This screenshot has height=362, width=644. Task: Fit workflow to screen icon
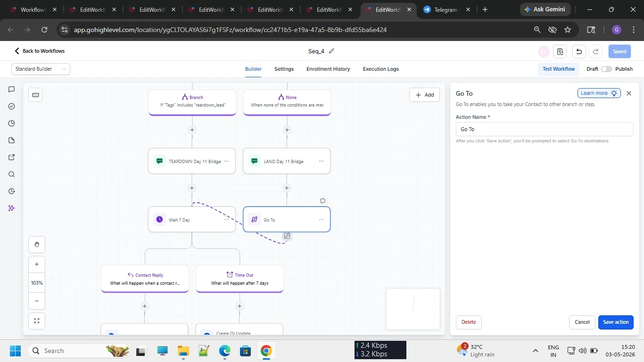tap(37, 321)
